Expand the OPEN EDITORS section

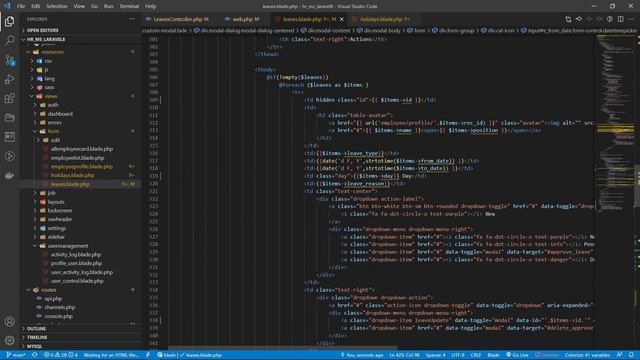click(x=80, y=30)
